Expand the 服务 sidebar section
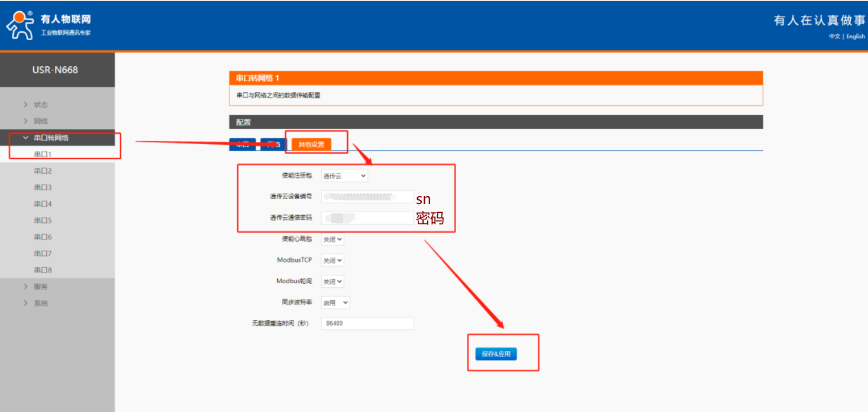This screenshot has width=868, height=412. 40,287
